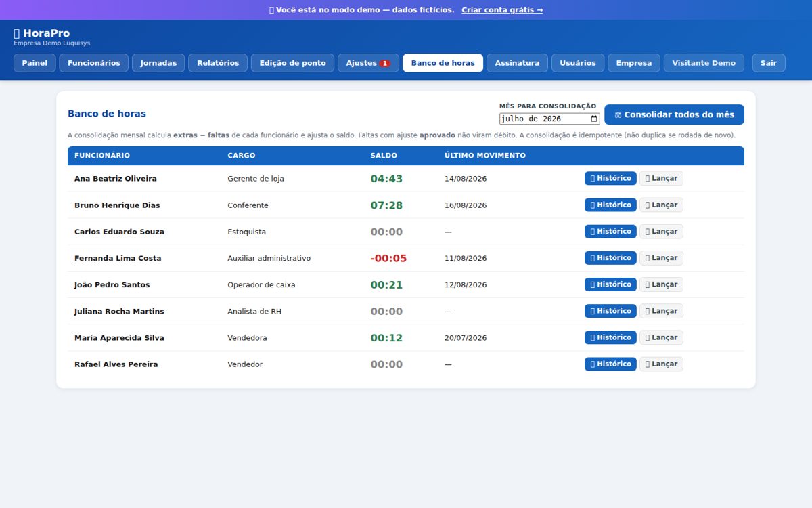The image size is (812, 508).
Task: Go to Usuários tab
Action: [x=578, y=63]
